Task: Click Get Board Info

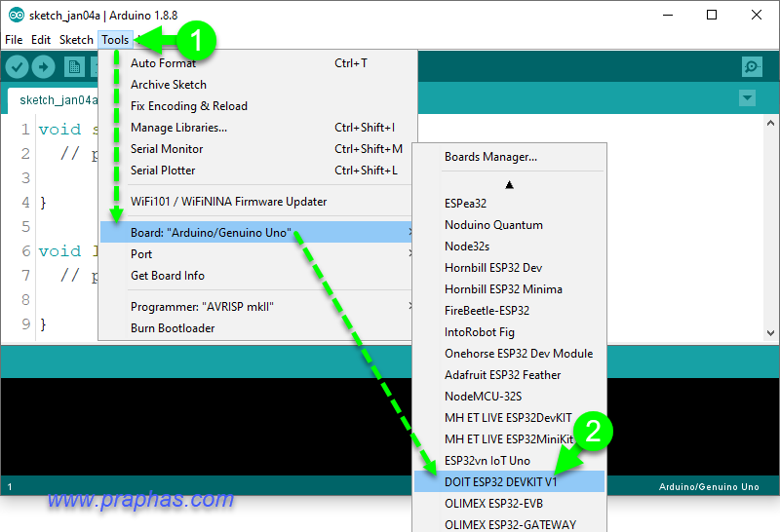Action: (x=256, y=276)
